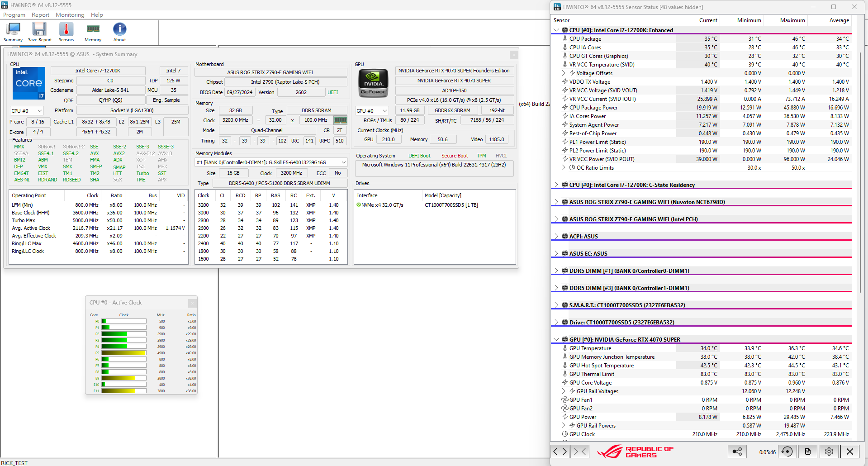Expand the S.M.A.R.T. CT1000T700SSD5 group

point(556,305)
